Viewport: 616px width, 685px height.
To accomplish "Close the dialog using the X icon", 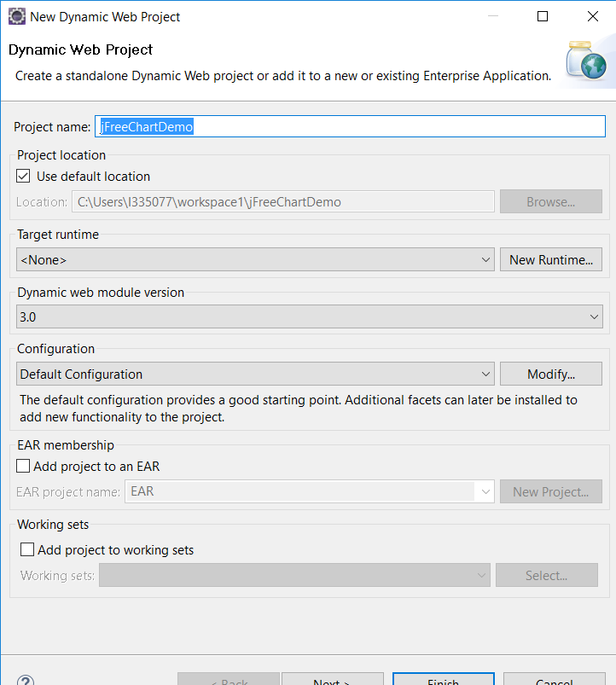I will coord(592,16).
